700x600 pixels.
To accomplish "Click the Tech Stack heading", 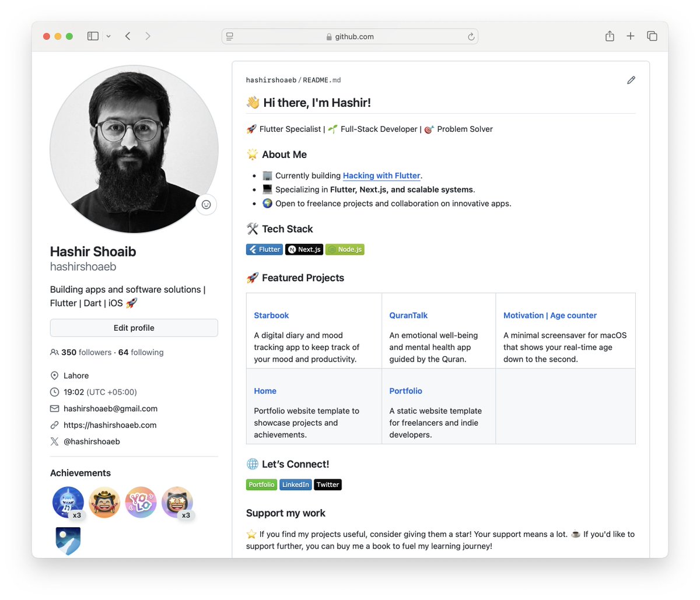I will tap(288, 229).
